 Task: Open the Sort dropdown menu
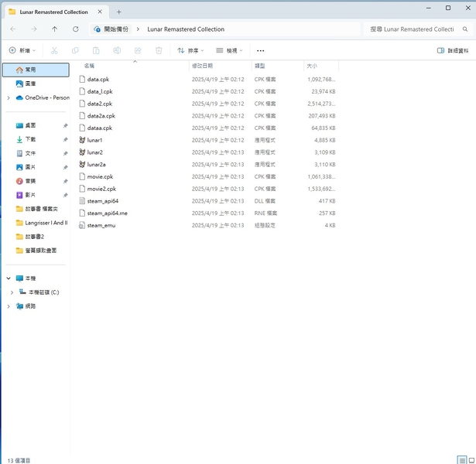tap(190, 50)
